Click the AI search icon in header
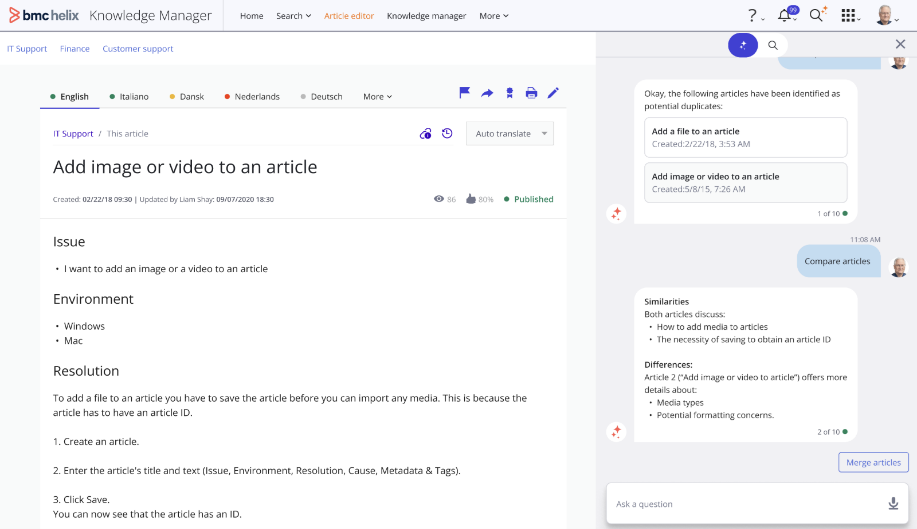Image resolution: width=917 pixels, height=529 pixels. pyautogui.click(x=818, y=15)
